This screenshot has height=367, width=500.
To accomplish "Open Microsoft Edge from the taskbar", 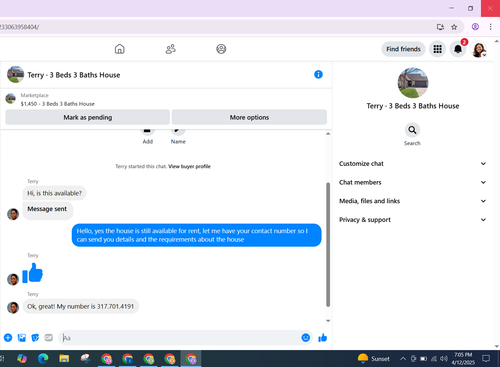I will pyautogui.click(x=43, y=359).
